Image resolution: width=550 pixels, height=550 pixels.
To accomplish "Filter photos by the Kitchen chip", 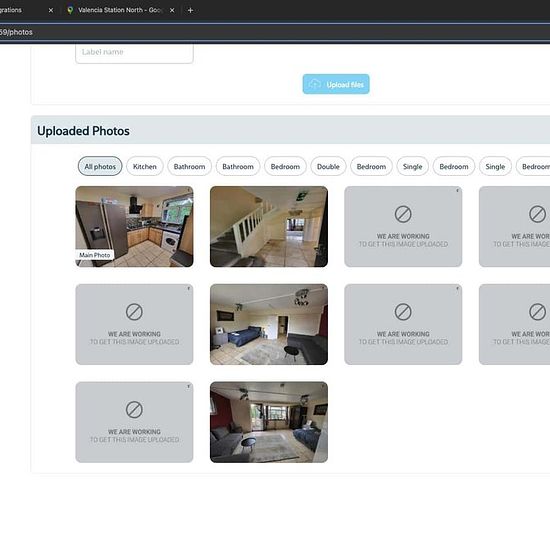I will click(x=145, y=166).
